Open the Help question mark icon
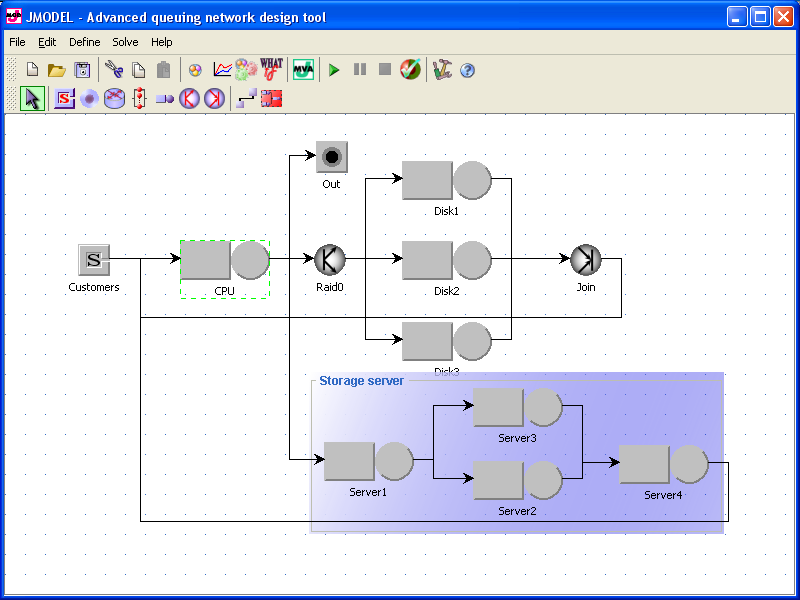800x600 pixels. click(x=467, y=70)
